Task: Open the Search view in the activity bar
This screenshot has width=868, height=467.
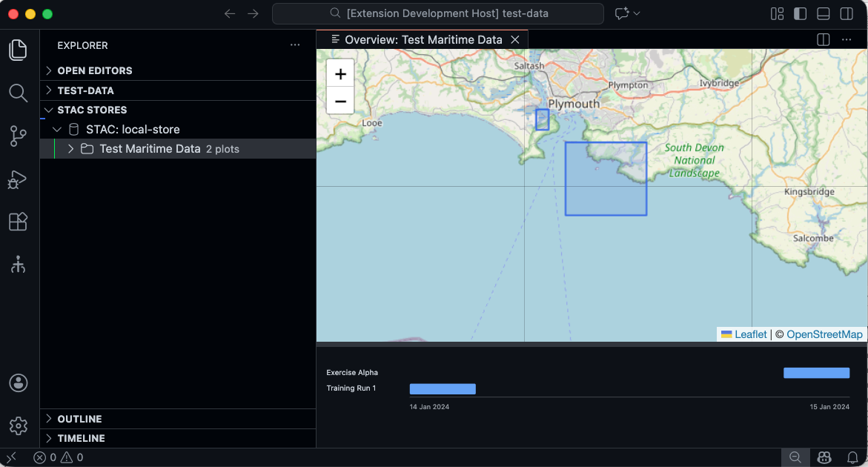Action: pyautogui.click(x=18, y=93)
